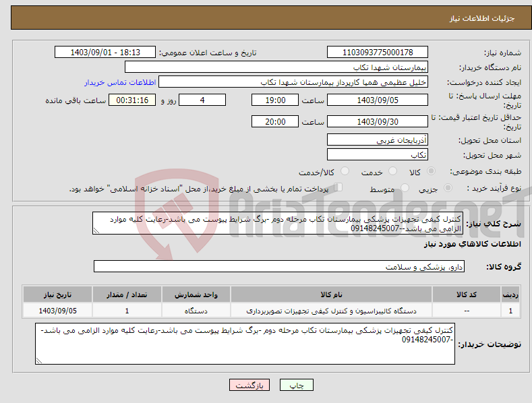
Task: Toggle the اسناد خزانه اسلامی payment checkbox
Action: 338,187
